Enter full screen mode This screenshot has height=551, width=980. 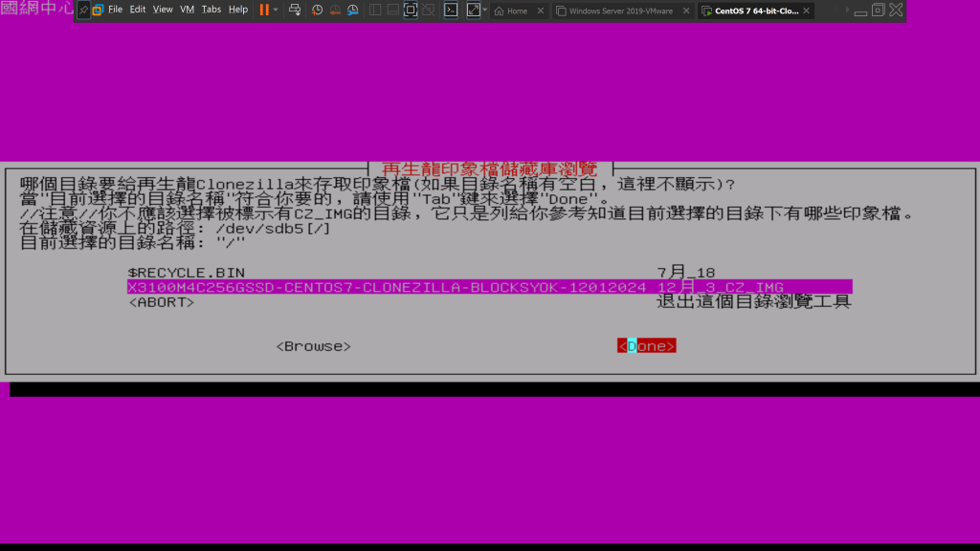[x=411, y=10]
